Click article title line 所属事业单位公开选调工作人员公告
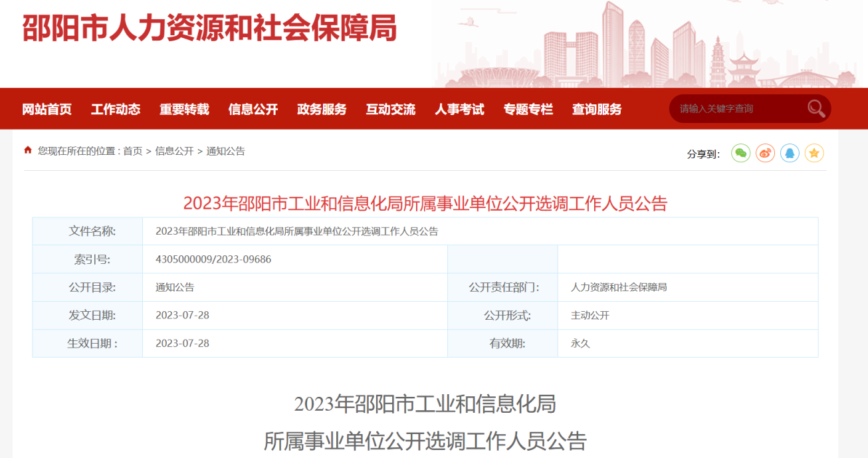Screen dimensions: 868x458 (425, 440)
